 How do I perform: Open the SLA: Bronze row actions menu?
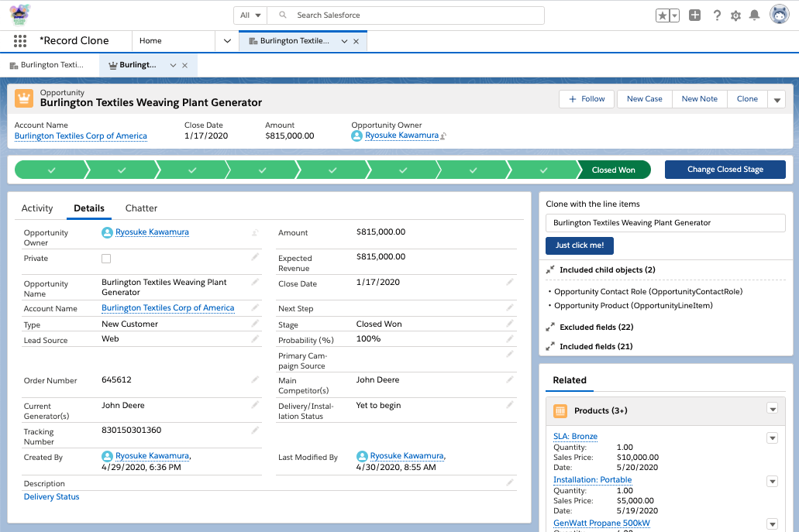773,438
